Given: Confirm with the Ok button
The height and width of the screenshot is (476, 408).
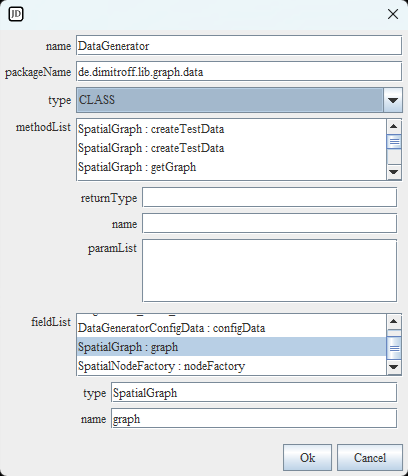Looking at the screenshot, I should (307, 458).
